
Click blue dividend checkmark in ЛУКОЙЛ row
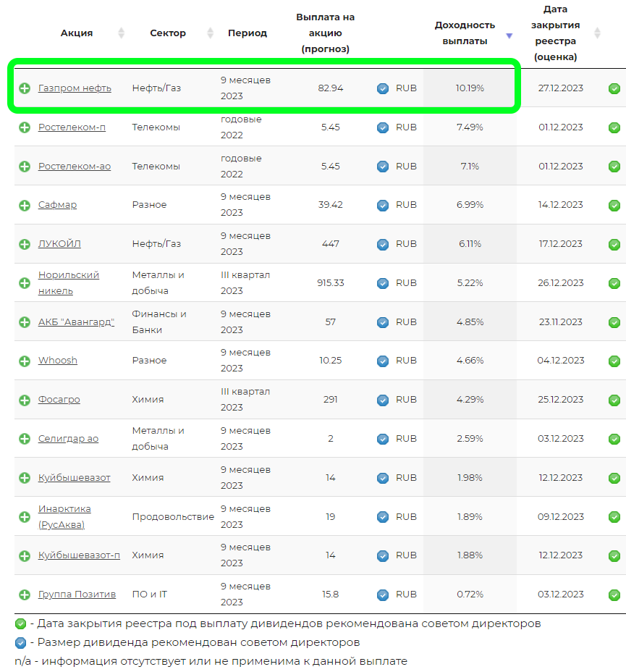[x=383, y=244]
